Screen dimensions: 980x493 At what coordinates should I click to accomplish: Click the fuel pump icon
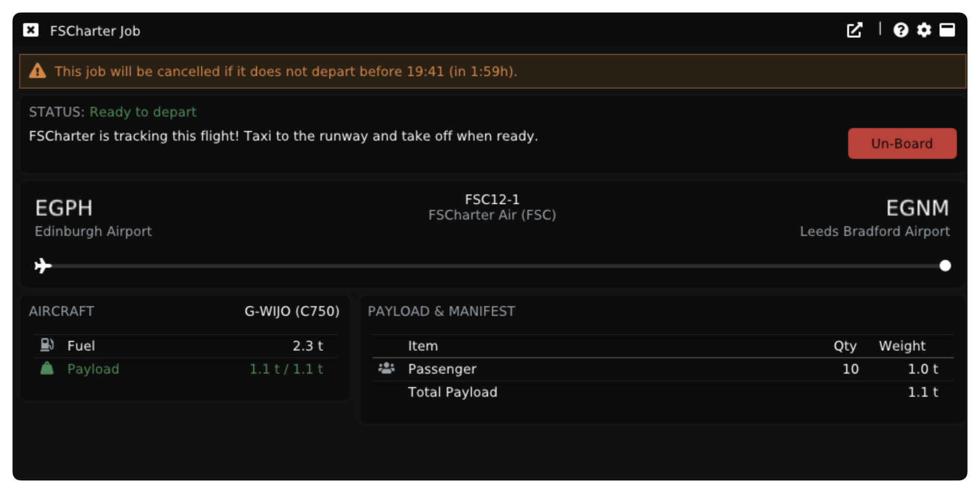(x=47, y=345)
